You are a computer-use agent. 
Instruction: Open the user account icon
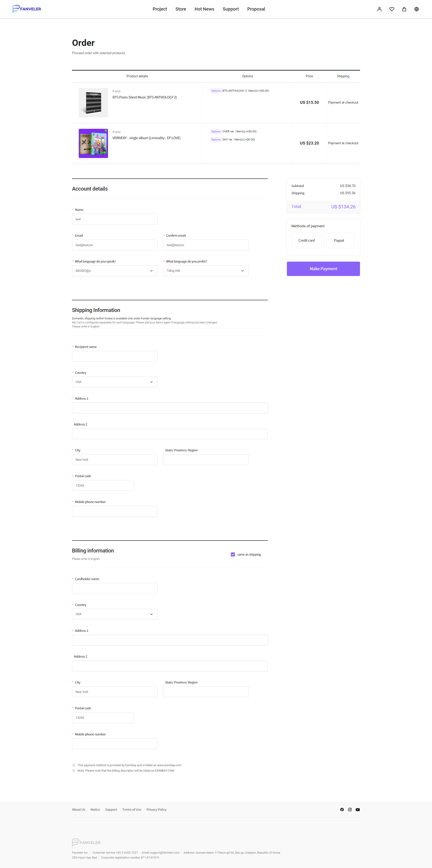coord(379,9)
